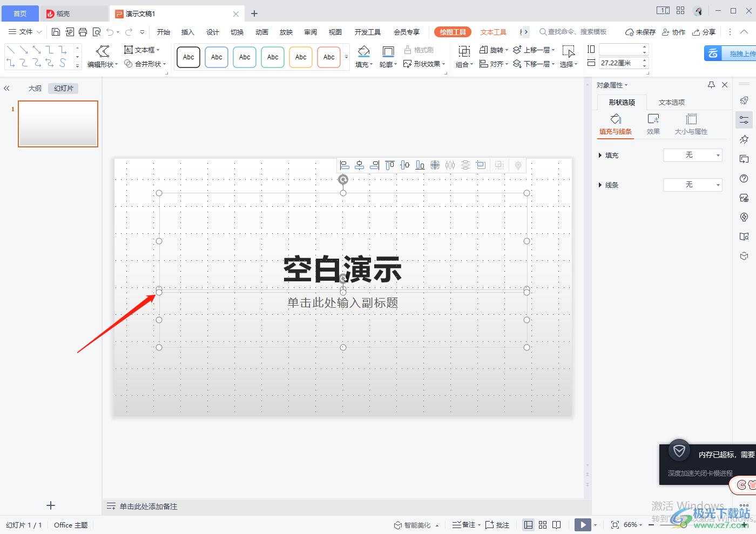Click the Undo arrow icon

pos(110,32)
